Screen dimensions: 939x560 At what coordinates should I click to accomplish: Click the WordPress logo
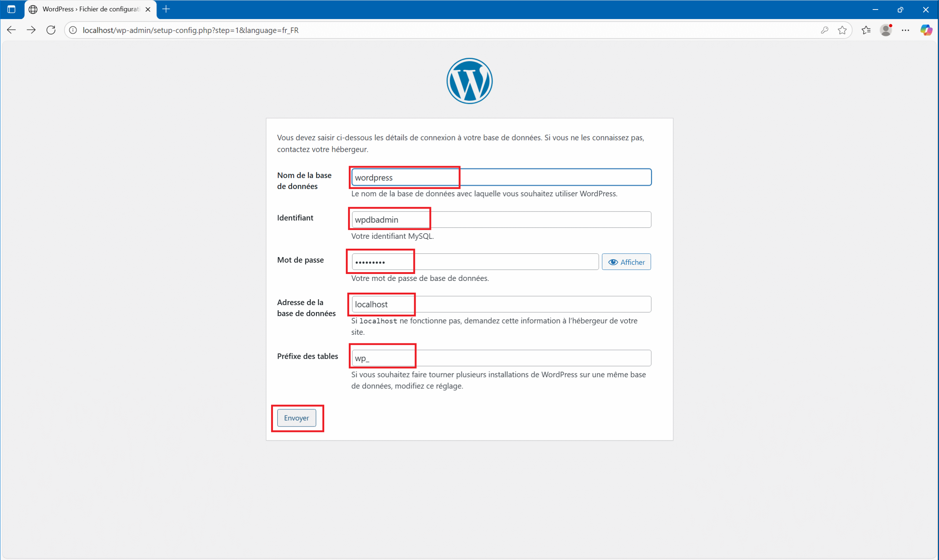469,81
